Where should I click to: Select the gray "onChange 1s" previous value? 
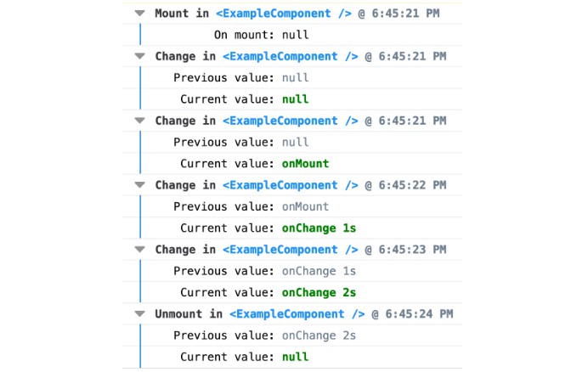[x=319, y=271]
